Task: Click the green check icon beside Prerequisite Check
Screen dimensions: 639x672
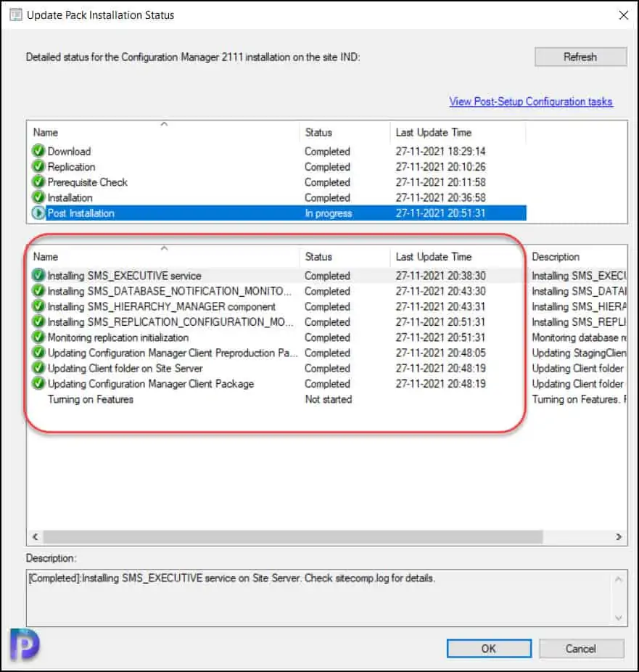Action: (38, 181)
